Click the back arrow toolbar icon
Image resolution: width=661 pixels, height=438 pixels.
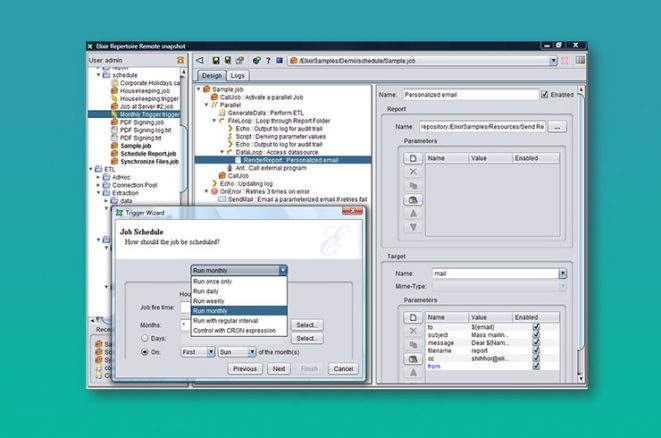point(200,60)
